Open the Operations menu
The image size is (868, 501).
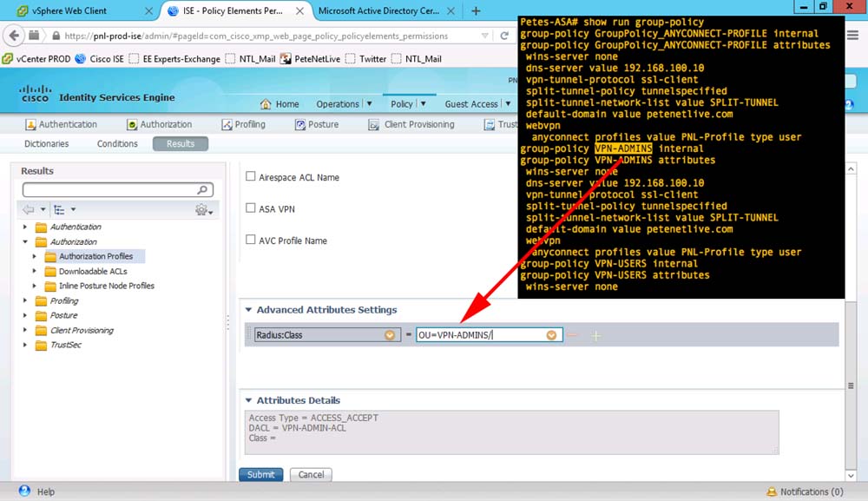(344, 104)
